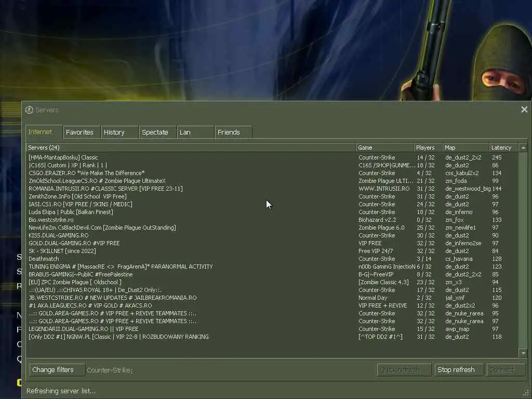Open the Friends tab

click(233, 132)
